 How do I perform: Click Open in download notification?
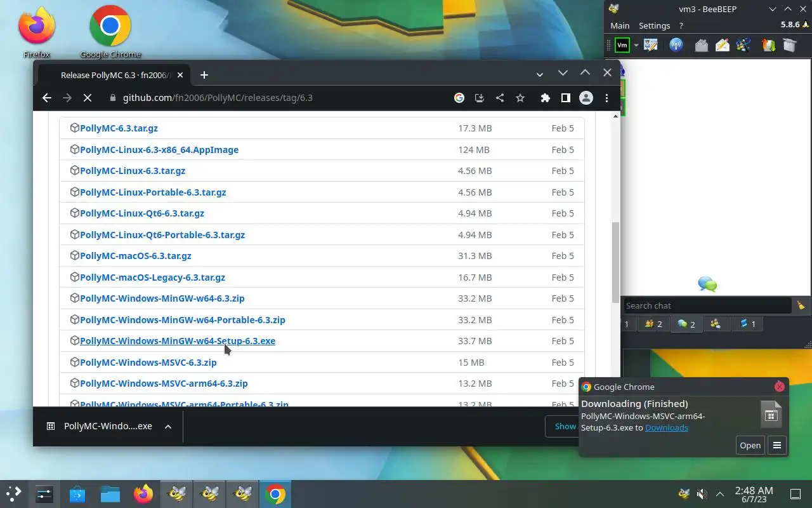[x=750, y=445]
